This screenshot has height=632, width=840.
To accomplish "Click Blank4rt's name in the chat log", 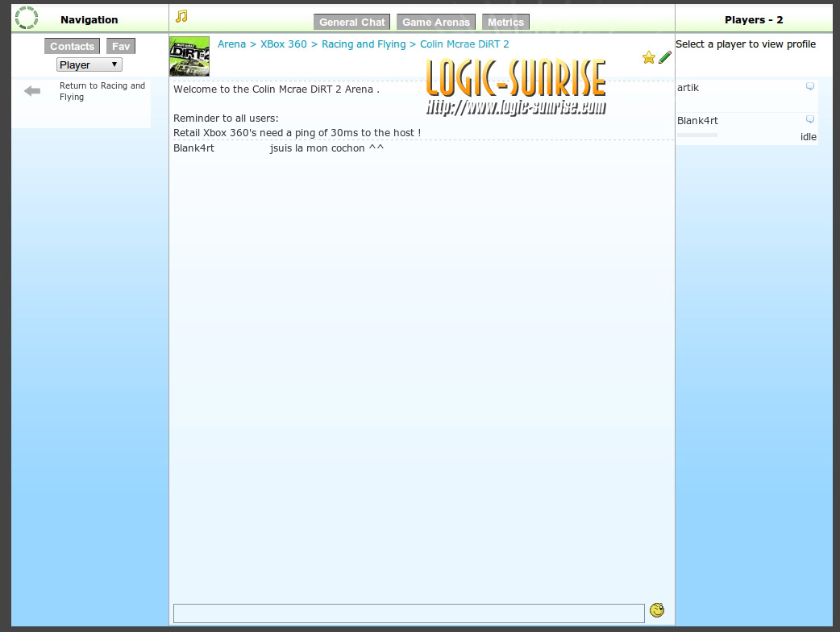I will (x=193, y=148).
